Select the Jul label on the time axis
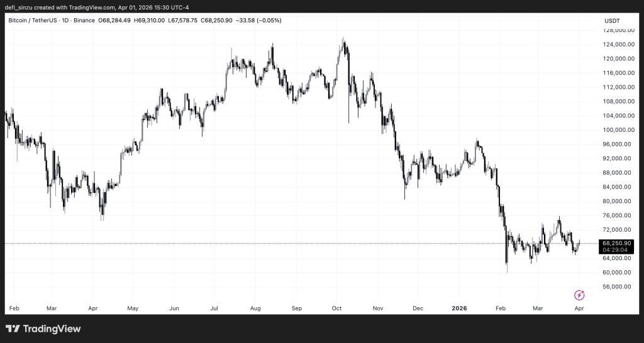The width and height of the screenshot is (644, 343). [214, 308]
